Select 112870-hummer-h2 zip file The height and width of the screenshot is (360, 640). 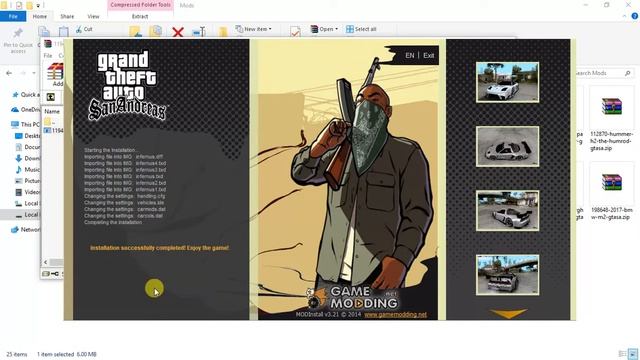click(x=611, y=119)
